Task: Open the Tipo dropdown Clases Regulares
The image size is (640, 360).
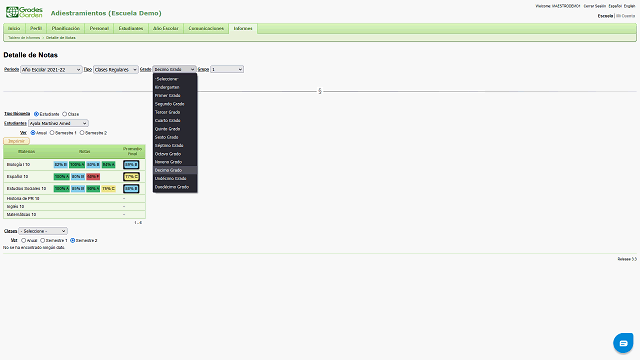Action: pyautogui.click(x=116, y=69)
